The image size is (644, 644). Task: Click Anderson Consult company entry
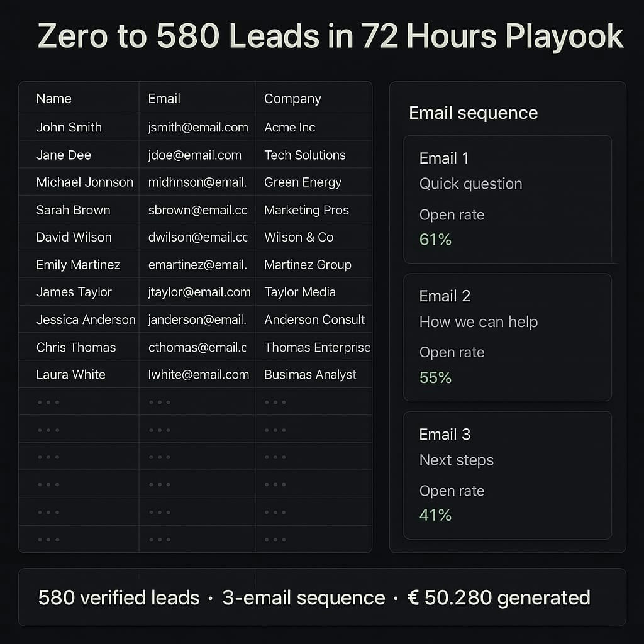[x=314, y=319]
